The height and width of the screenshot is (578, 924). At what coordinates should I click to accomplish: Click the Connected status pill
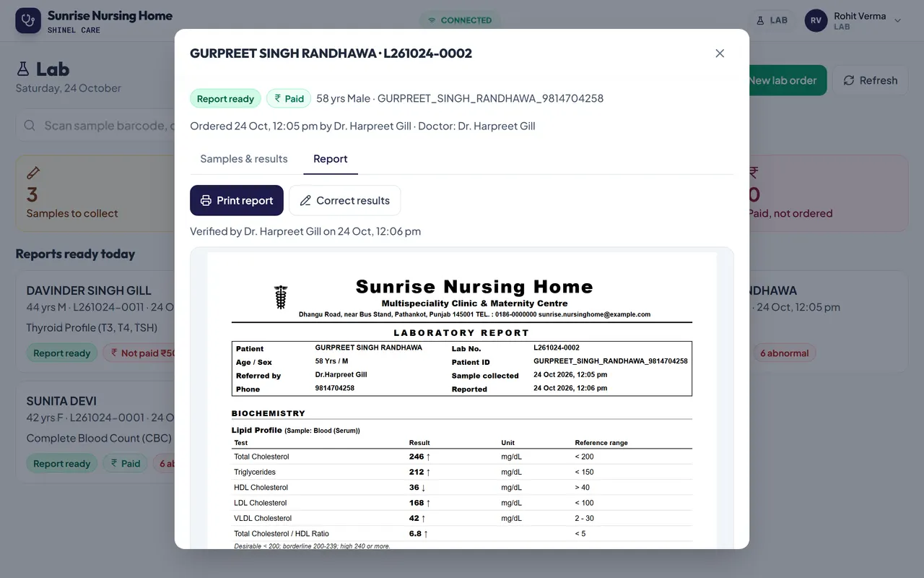point(460,20)
